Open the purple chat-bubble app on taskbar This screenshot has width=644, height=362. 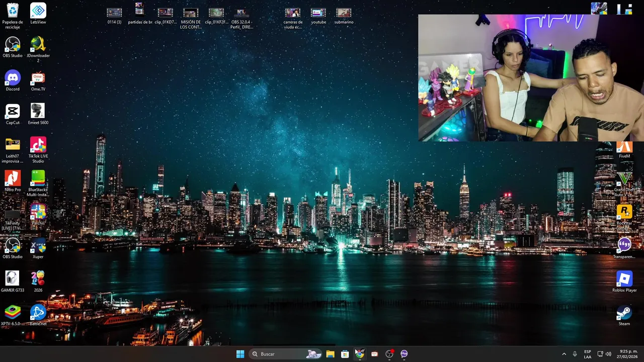coord(404,354)
